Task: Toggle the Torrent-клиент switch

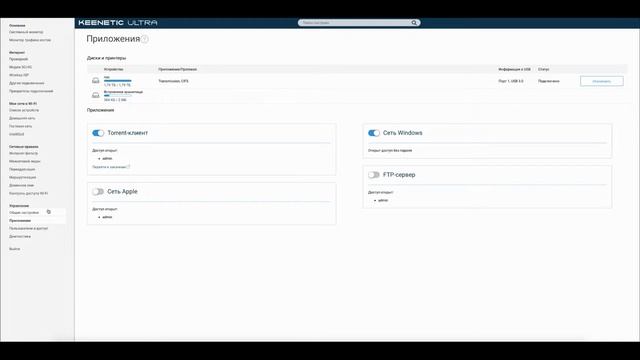Action: click(x=98, y=133)
